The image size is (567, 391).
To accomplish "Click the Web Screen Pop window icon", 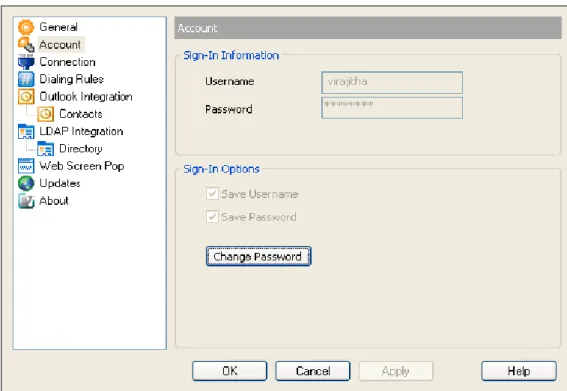I will coord(26,166).
